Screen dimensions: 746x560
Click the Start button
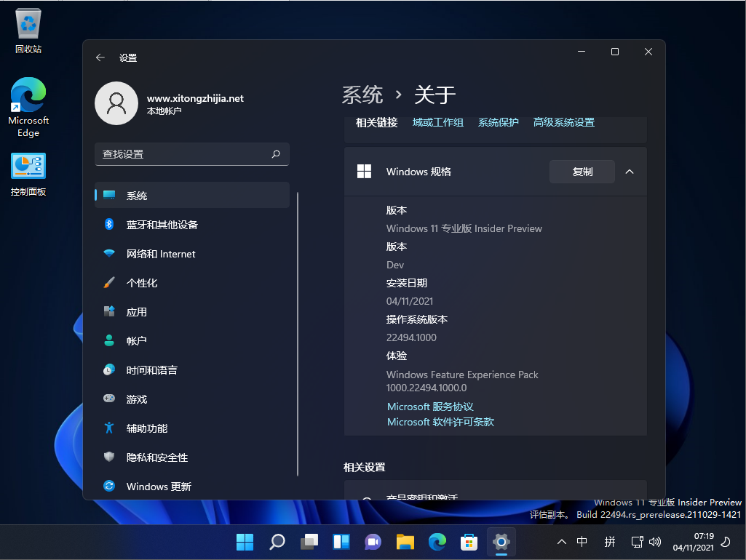click(245, 542)
